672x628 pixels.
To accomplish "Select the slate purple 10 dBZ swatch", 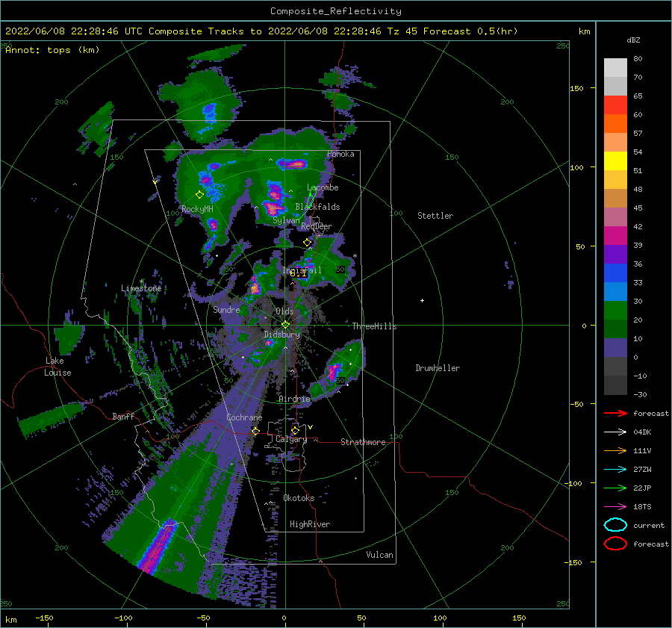I will pos(615,348).
